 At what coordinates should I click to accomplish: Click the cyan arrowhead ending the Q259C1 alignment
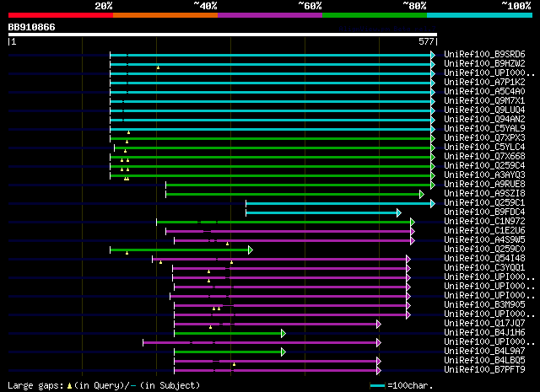pyautogui.click(x=433, y=203)
